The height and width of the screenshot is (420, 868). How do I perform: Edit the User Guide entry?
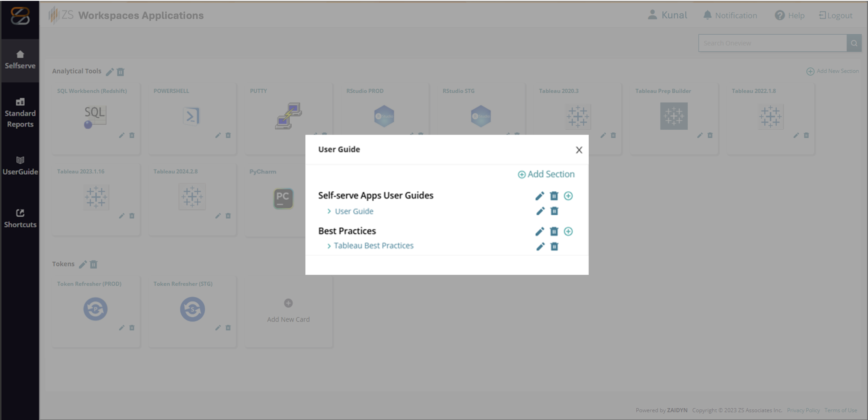click(540, 211)
